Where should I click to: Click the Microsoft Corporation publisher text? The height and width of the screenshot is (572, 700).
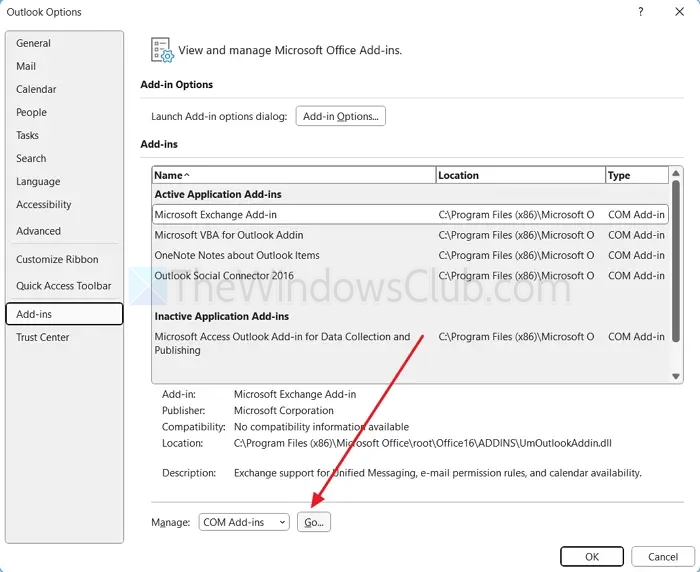tap(283, 411)
